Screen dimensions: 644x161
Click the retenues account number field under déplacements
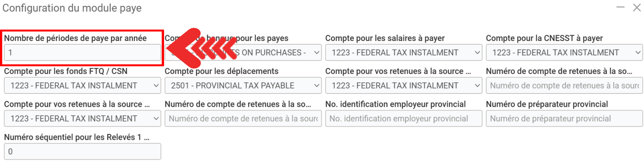coord(243,118)
